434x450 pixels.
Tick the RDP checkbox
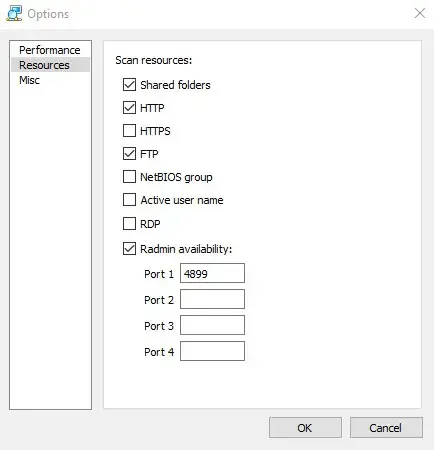click(129, 224)
